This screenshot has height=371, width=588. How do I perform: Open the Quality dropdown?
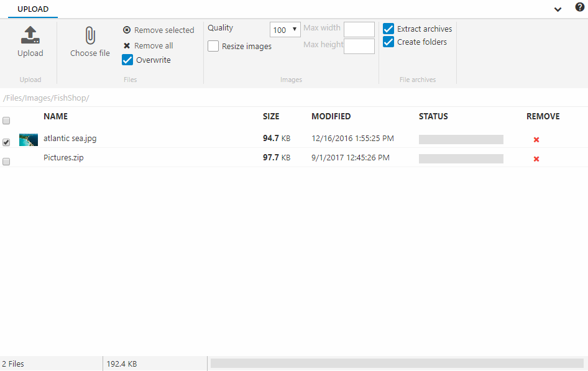pos(285,30)
